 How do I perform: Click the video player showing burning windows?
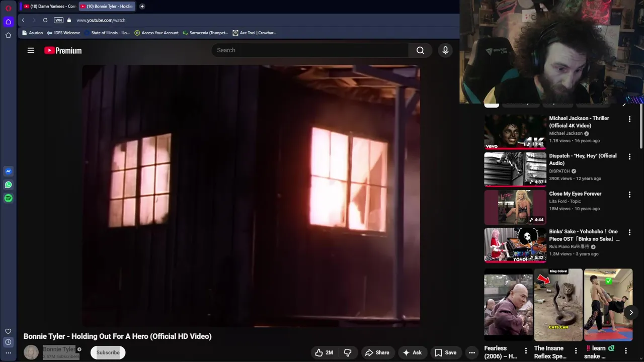click(x=251, y=196)
